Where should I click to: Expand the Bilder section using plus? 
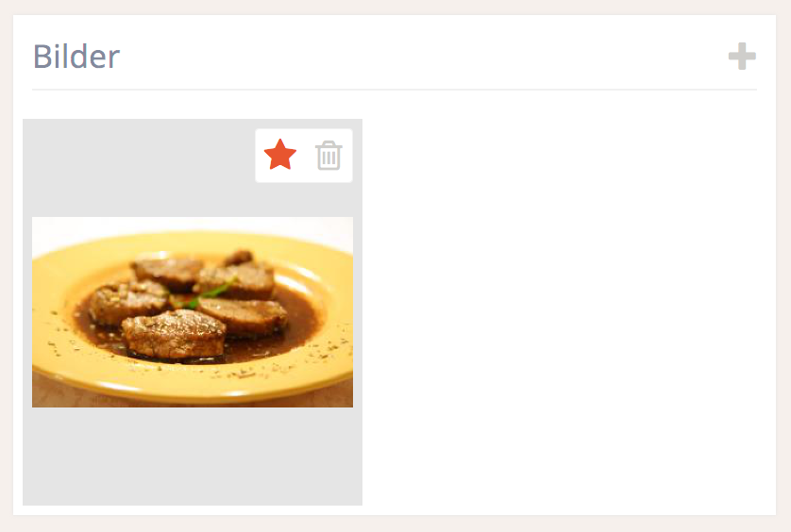tap(742, 56)
